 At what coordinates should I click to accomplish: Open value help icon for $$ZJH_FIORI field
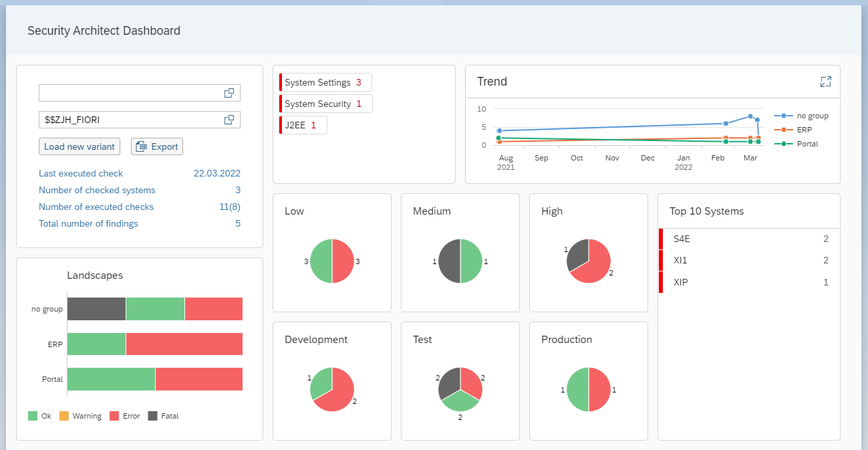229,120
